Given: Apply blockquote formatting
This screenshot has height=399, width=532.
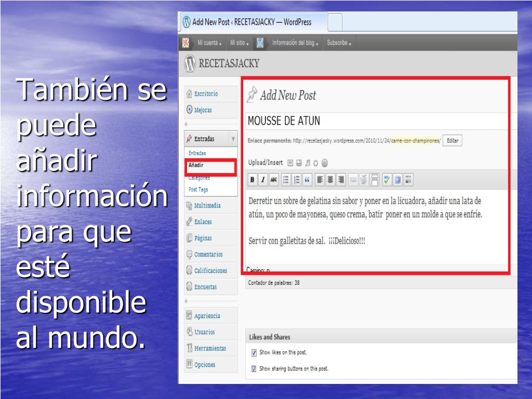Looking at the screenshot, I should click(x=307, y=180).
